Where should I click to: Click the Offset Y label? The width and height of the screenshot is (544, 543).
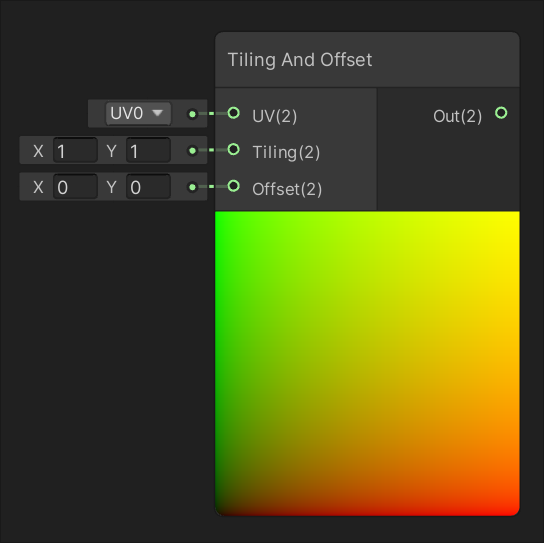(x=111, y=188)
